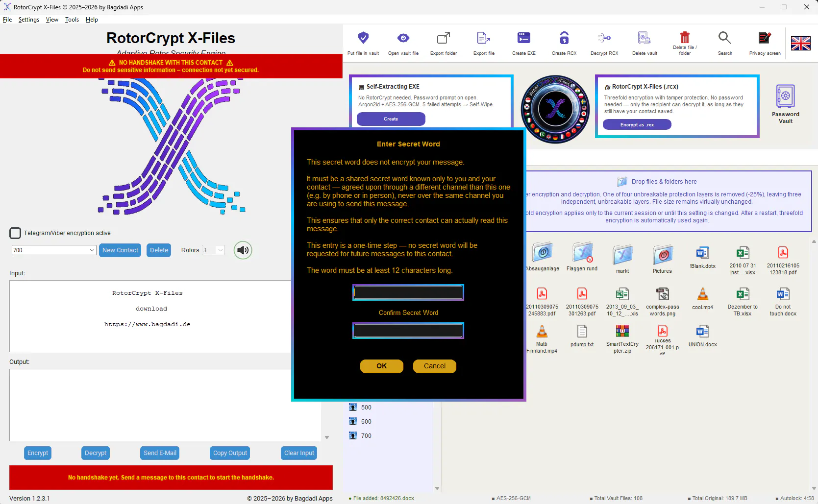Click the Send E-Mail button
818x504 pixels.
[160, 453]
